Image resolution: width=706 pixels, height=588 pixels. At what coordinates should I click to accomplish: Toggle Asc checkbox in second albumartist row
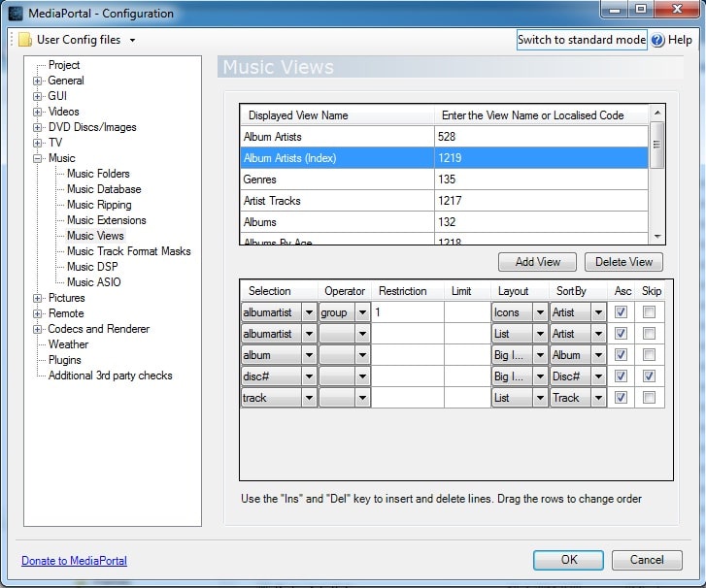click(x=621, y=334)
